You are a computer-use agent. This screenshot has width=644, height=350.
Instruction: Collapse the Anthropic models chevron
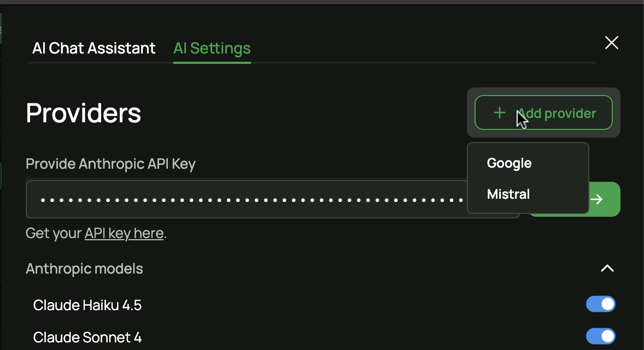[607, 268]
